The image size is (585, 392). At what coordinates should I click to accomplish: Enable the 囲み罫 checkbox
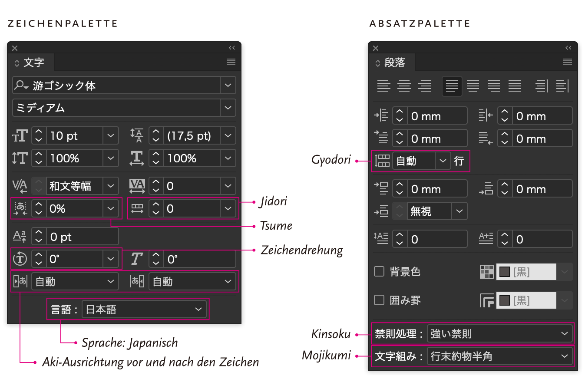pyautogui.click(x=379, y=300)
